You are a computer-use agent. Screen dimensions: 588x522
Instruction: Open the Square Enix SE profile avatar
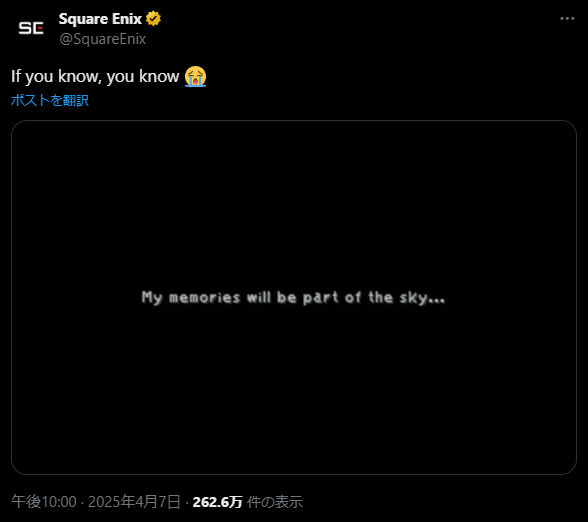pyautogui.click(x=31, y=28)
